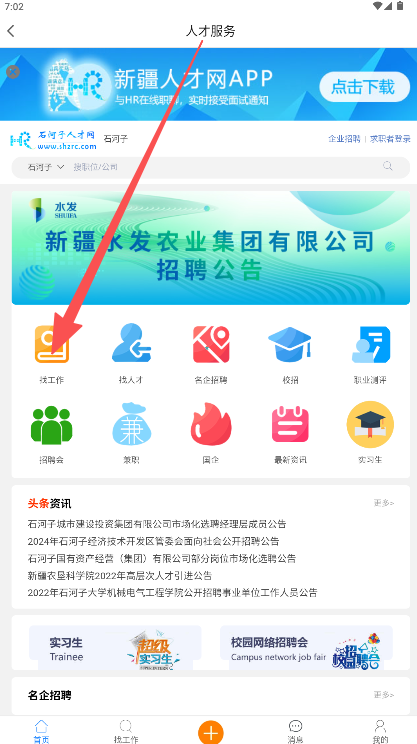Open the 找工作 job search icon
Screen dimensions: 417x744
click(52, 345)
